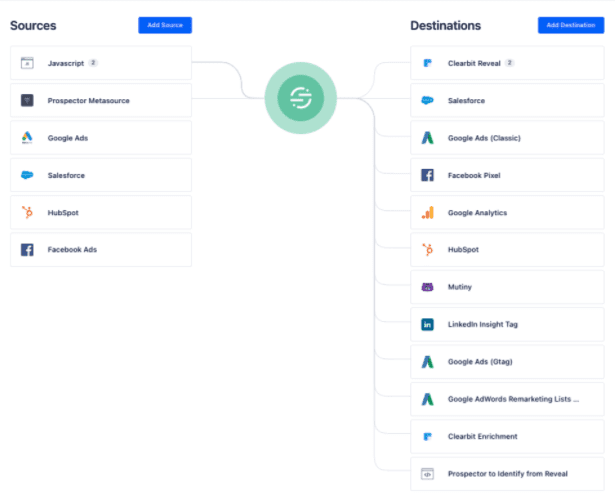The height and width of the screenshot is (500, 615).
Task: Click the Mutiny destination icon
Action: click(428, 287)
